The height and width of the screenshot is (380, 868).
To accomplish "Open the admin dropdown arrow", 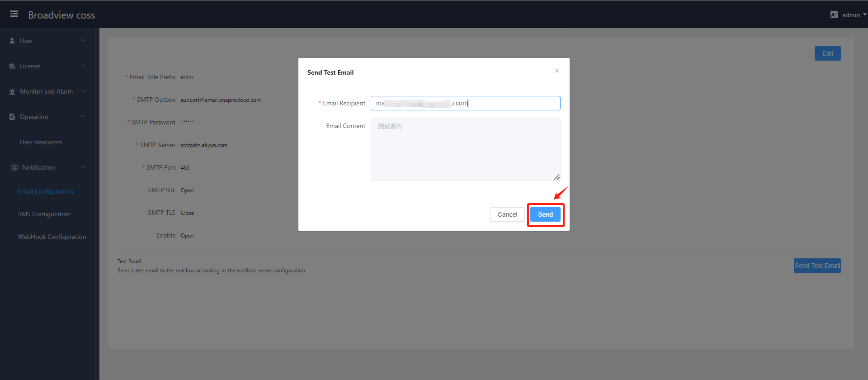I will coord(864,14).
